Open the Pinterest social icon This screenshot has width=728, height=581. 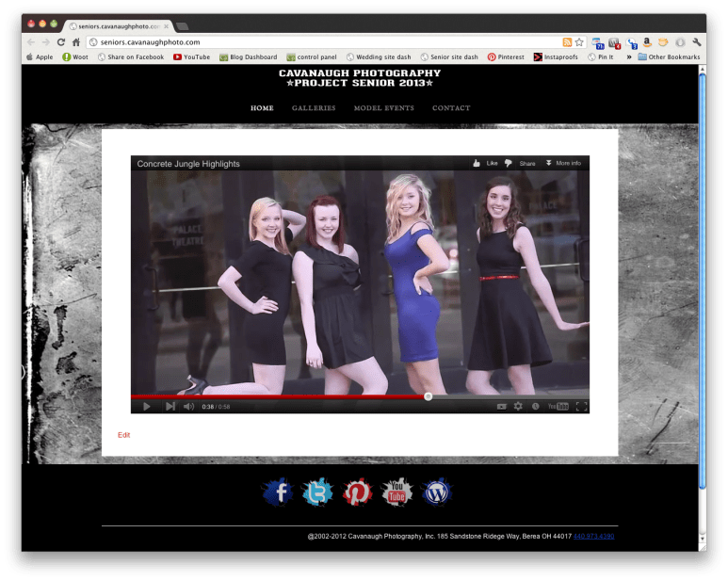pyautogui.click(x=357, y=492)
